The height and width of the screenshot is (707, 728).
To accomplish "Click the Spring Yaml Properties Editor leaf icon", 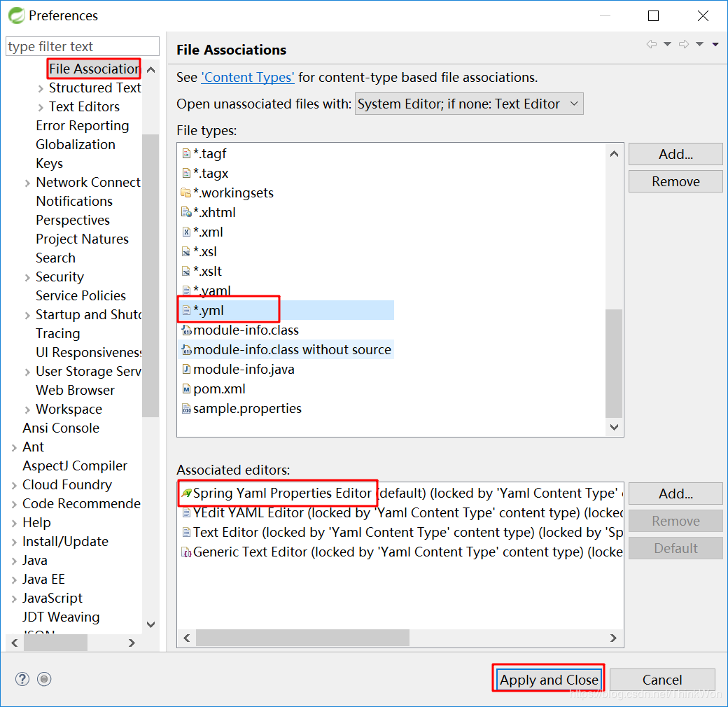I will (x=186, y=493).
